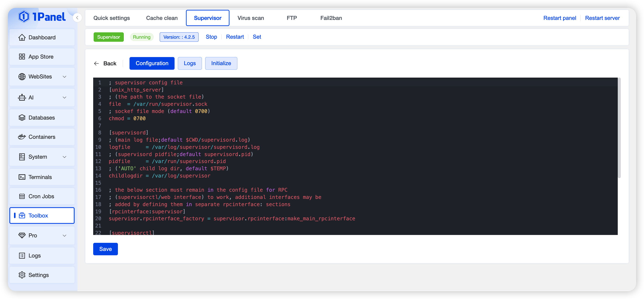Click the Logs list icon in sidebar
The width and height of the screenshot is (644, 299).
click(x=22, y=256)
